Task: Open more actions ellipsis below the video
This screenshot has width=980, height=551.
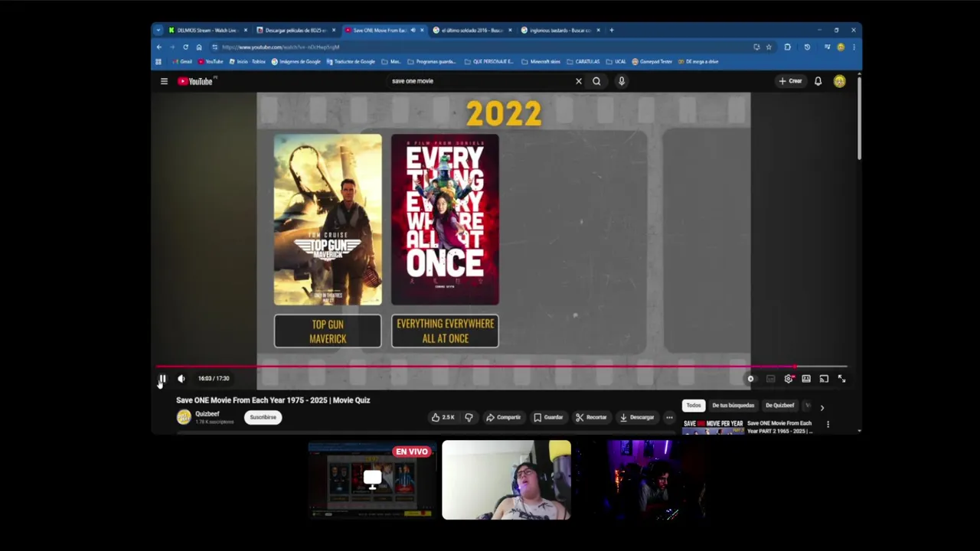Action: 669,417
